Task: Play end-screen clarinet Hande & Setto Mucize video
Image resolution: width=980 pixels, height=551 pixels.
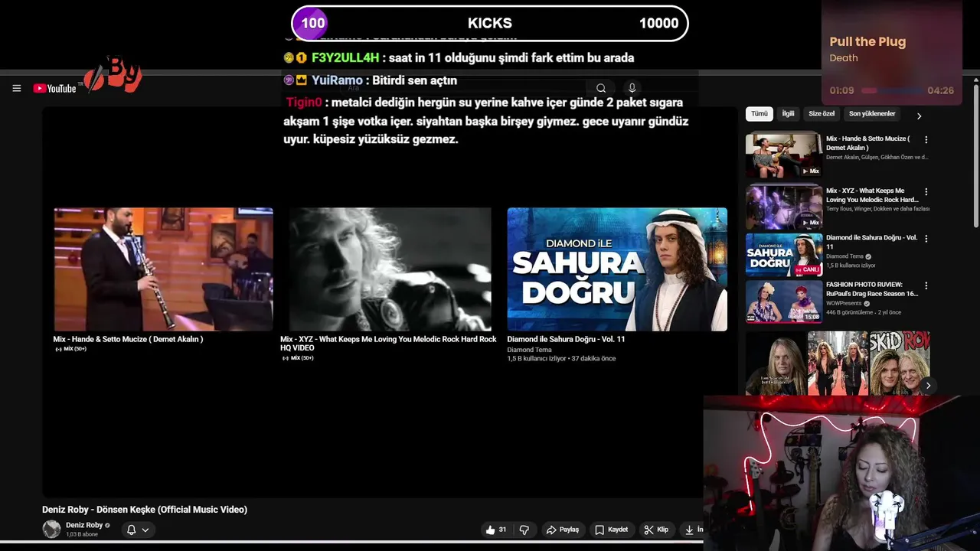Action: (163, 269)
